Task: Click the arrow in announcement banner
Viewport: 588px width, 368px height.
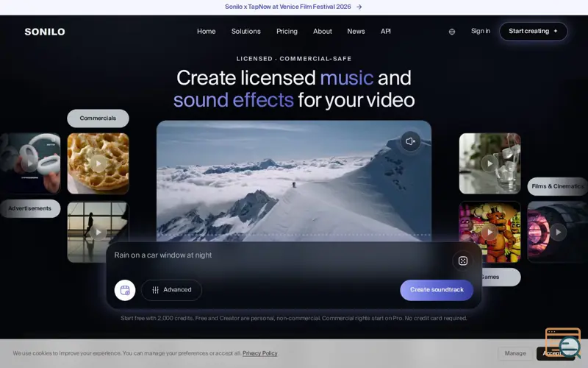Action: pyautogui.click(x=359, y=7)
